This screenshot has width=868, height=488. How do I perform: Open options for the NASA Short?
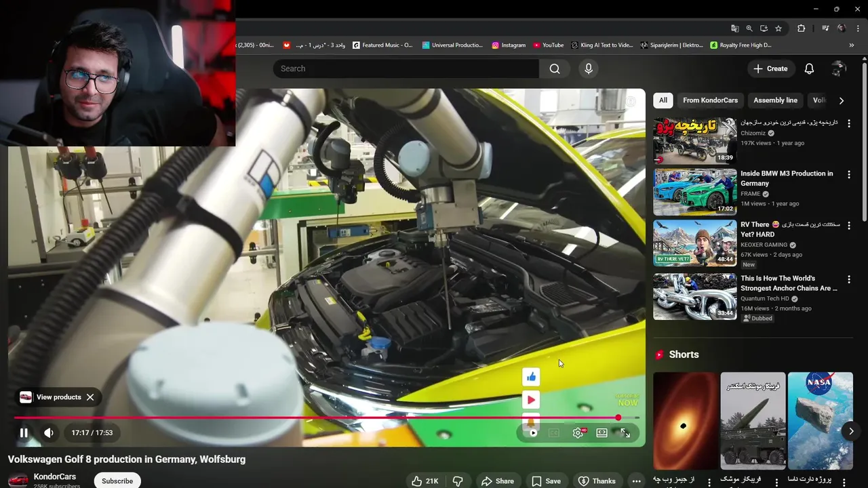click(844, 482)
